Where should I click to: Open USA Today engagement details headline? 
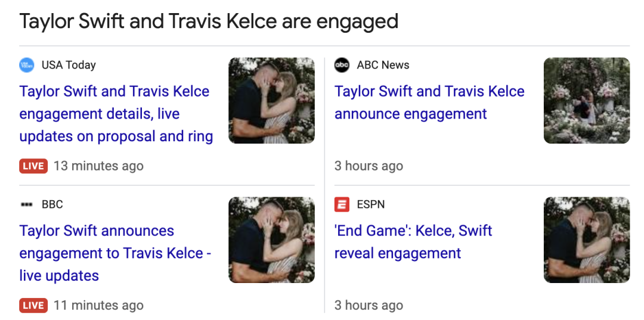coord(116,114)
